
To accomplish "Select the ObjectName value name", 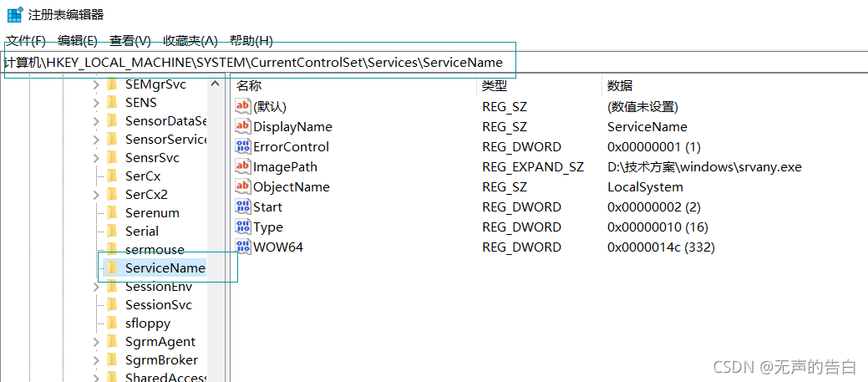I will click(x=292, y=186).
